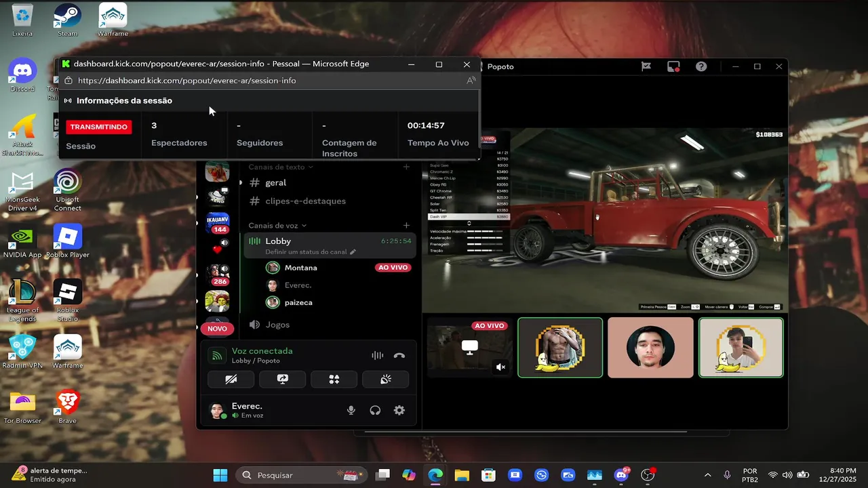Image resolution: width=868 pixels, height=488 pixels.
Task: Open Microsoft Edge from taskbar
Action: [x=435, y=475]
